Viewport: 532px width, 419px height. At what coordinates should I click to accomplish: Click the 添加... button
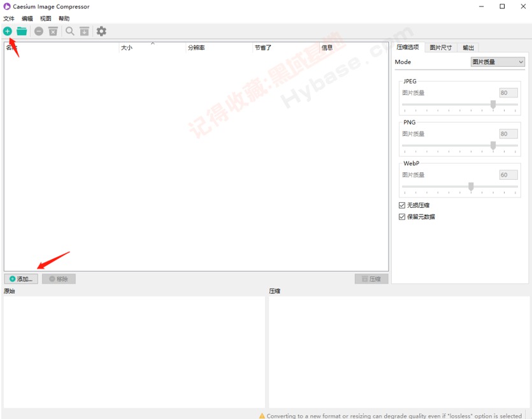(x=21, y=279)
